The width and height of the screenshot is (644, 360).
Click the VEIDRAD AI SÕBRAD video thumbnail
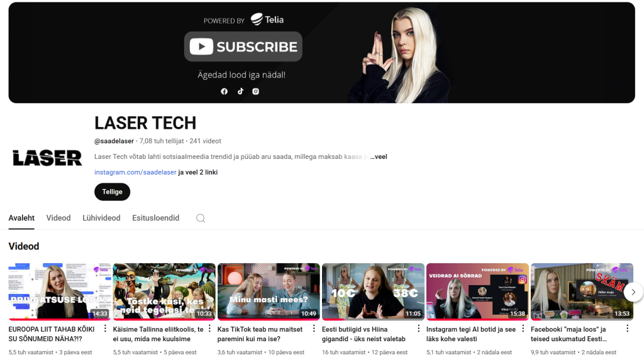pos(477,292)
